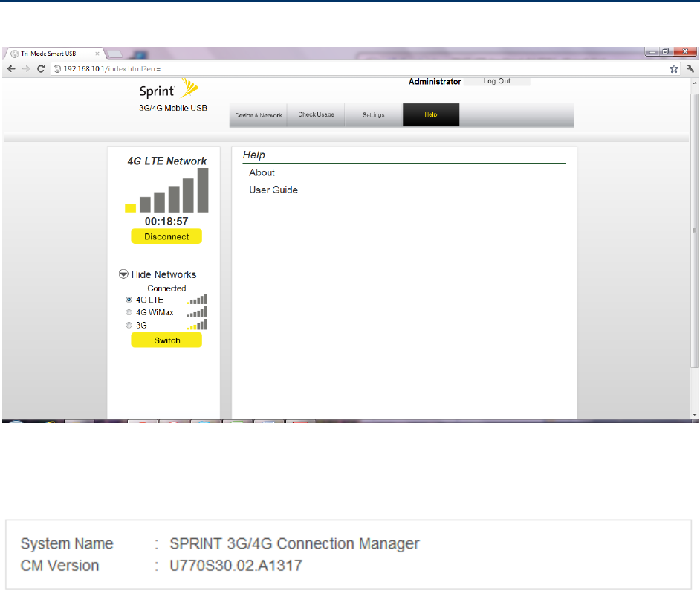
Task: Switch to the Settings tab
Action: pos(373,115)
